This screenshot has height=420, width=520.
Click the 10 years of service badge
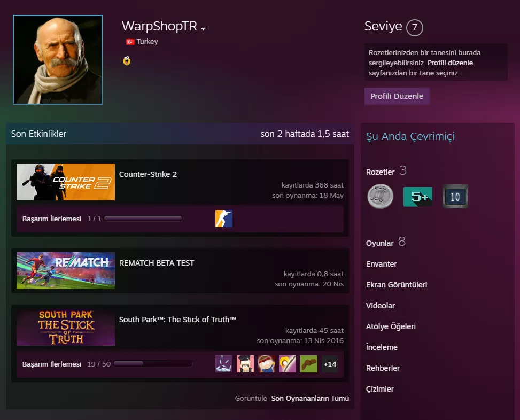click(455, 197)
